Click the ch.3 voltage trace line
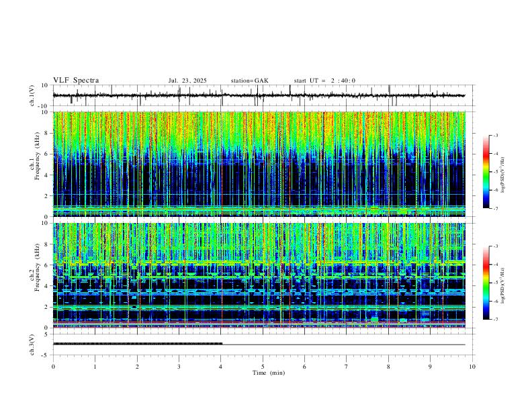Viewport: 532px width, 411px height. pos(259,345)
